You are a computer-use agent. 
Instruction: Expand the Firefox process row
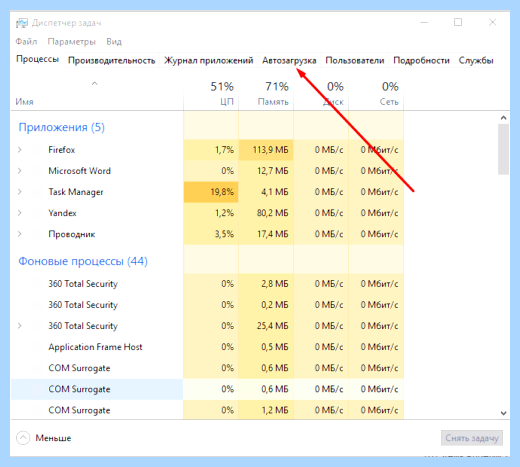point(20,150)
